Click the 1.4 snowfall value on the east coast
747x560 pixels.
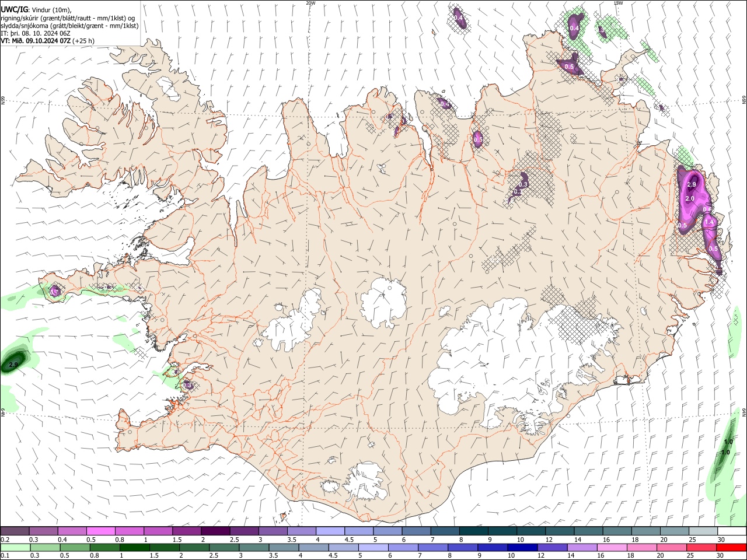pyautogui.click(x=710, y=222)
